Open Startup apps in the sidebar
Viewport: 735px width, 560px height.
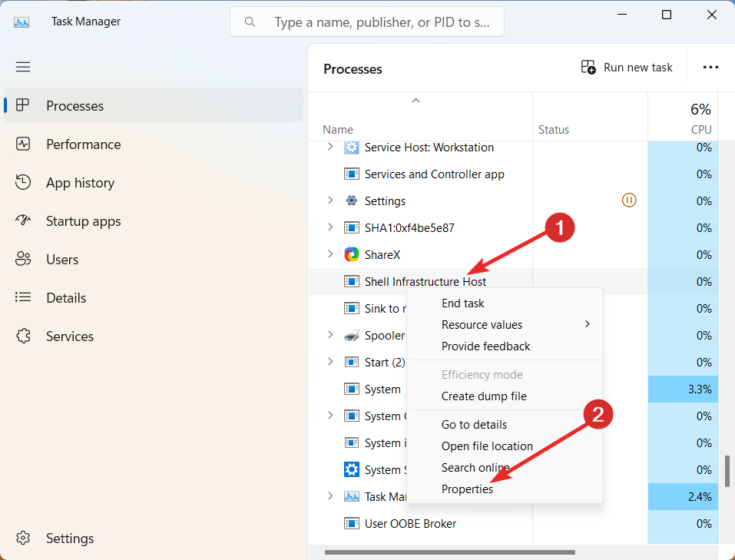83,221
